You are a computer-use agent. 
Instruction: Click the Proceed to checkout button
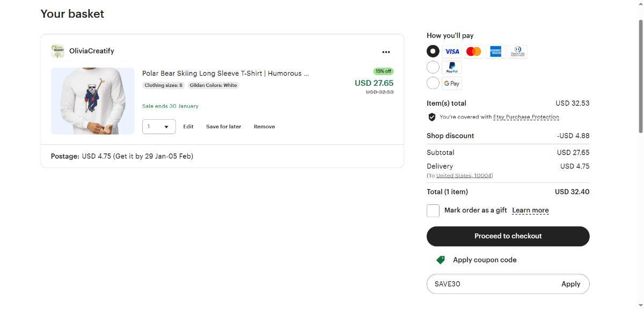pos(508,236)
